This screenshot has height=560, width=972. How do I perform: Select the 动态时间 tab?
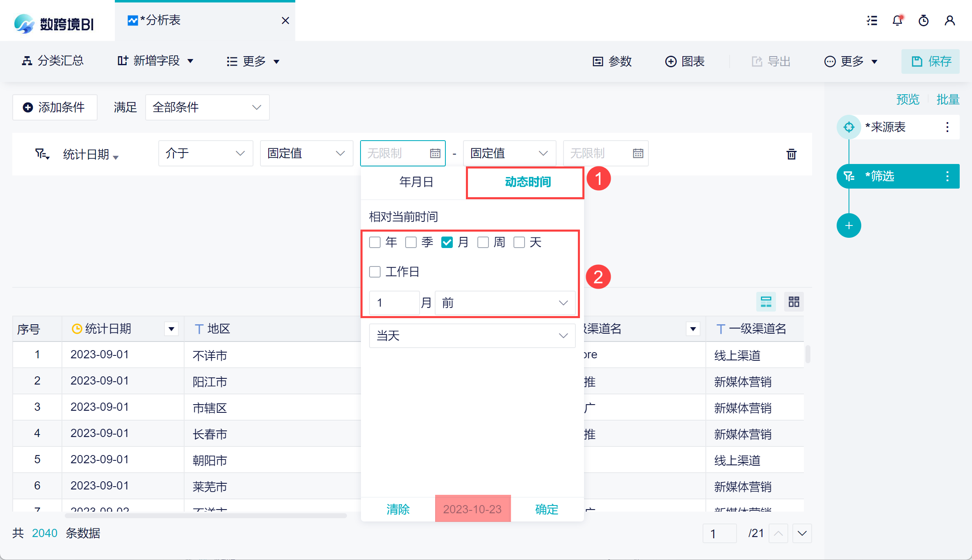pos(527,182)
